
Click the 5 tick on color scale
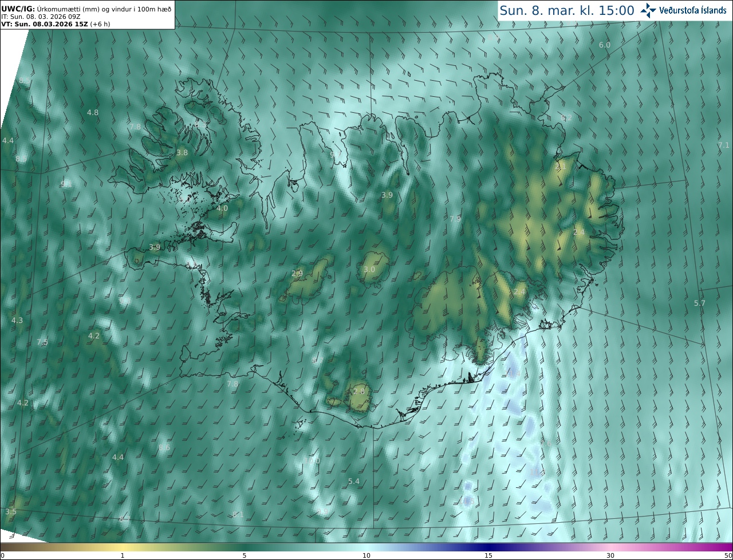click(x=245, y=555)
